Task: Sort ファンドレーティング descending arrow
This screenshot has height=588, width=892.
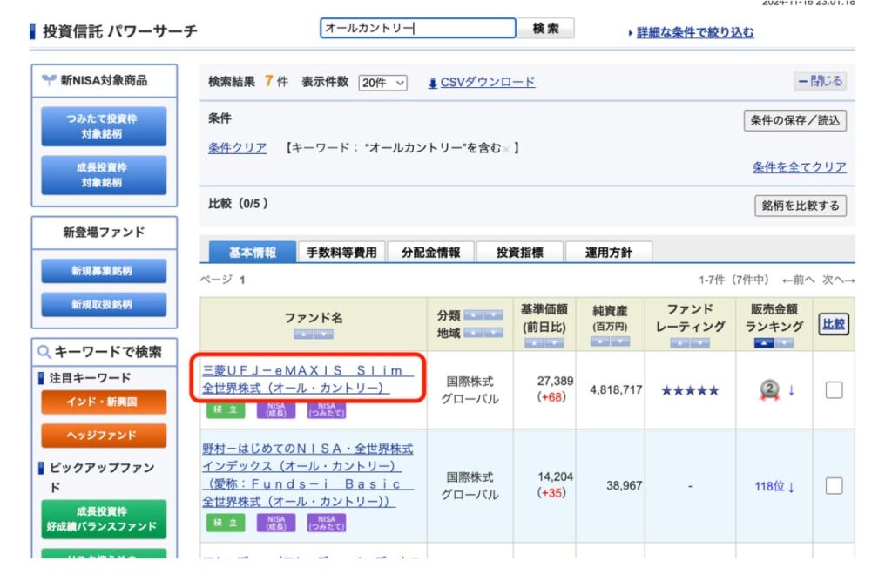Action: coord(700,343)
